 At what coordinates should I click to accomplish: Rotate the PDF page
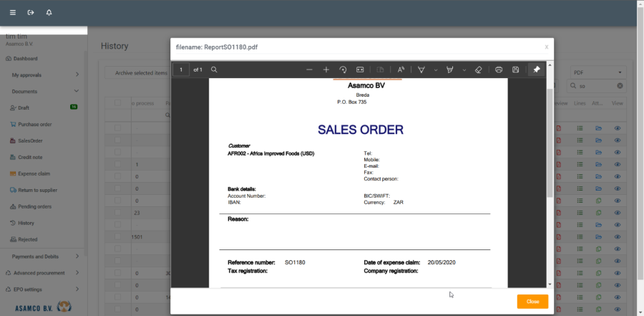(x=343, y=70)
